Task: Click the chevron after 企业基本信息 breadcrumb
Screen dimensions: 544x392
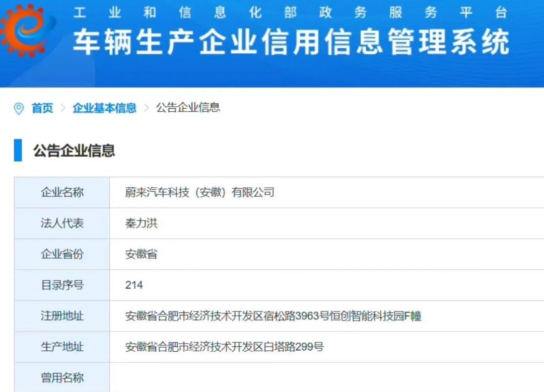Action: click(x=147, y=108)
